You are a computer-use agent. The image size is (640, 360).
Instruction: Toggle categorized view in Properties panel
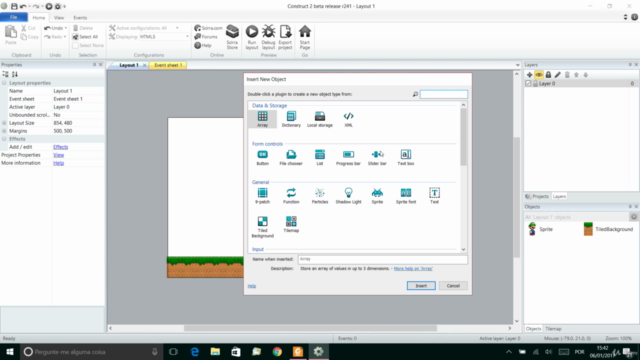[x=5, y=74]
